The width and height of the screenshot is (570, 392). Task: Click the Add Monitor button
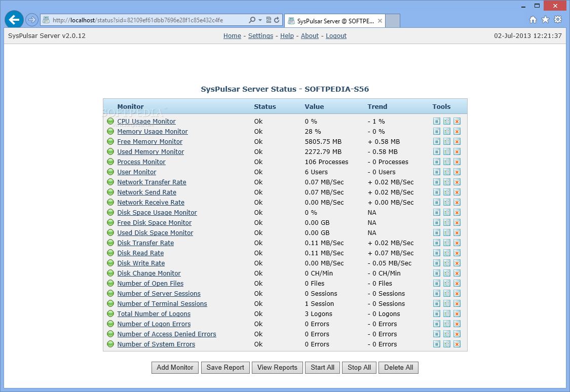(x=175, y=367)
